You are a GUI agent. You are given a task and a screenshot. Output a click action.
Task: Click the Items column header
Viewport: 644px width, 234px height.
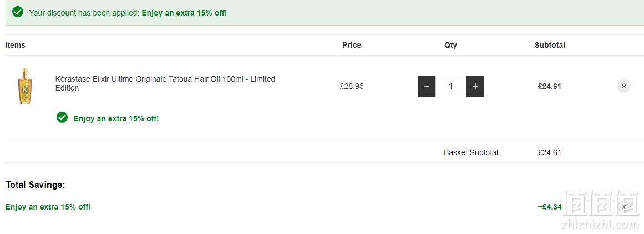point(15,45)
